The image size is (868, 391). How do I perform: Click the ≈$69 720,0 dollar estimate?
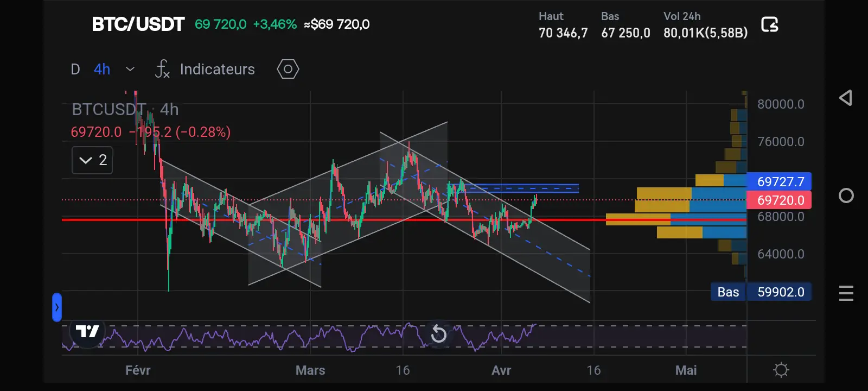pyautogui.click(x=337, y=24)
